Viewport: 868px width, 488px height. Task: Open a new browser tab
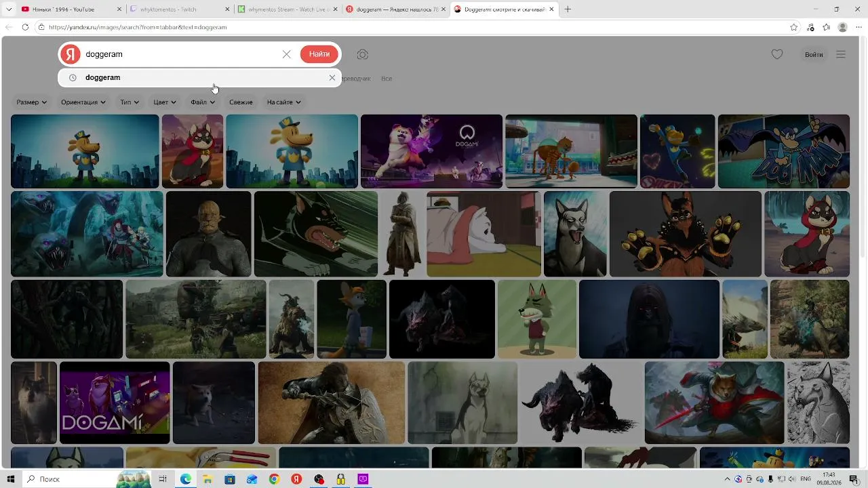pos(568,9)
